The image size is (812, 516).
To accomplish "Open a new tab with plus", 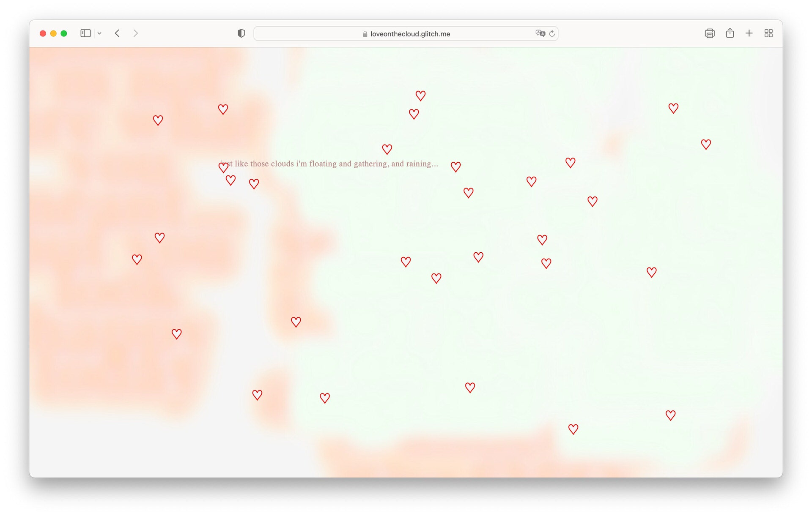I will [x=749, y=33].
